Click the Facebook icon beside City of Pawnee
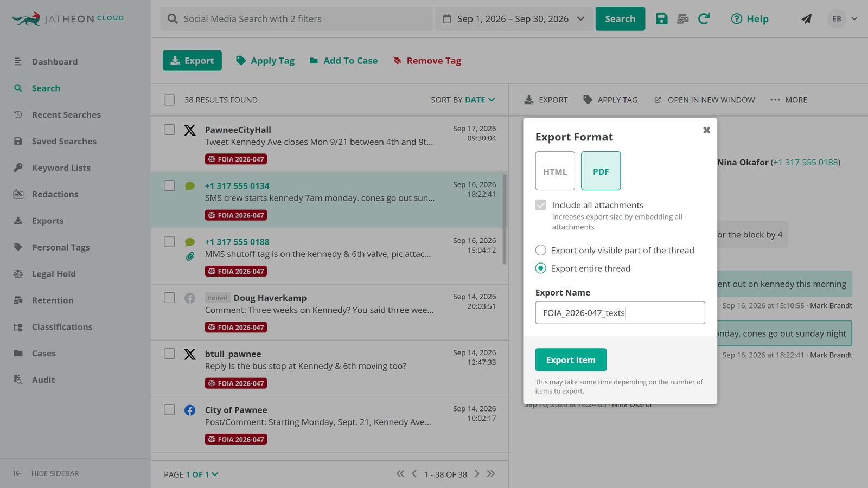868x488 pixels. pos(190,410)
